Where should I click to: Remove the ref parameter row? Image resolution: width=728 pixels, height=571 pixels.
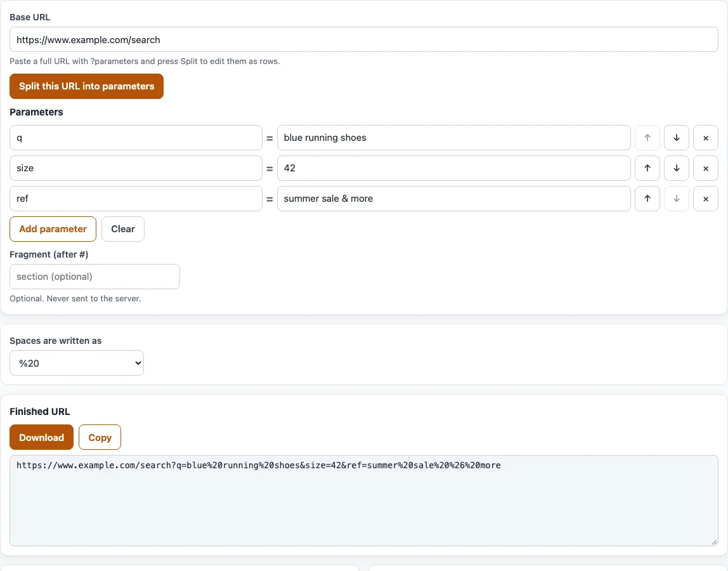tap(706, 199)
